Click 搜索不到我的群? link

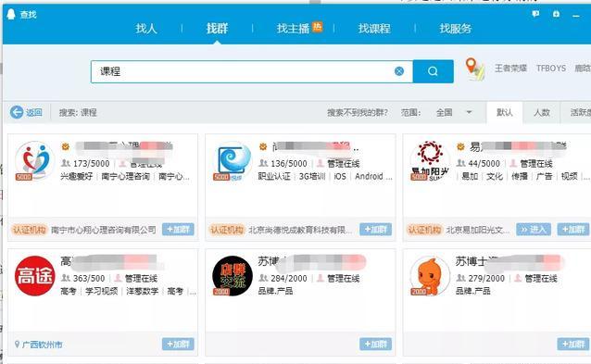[x=358, y=112]
